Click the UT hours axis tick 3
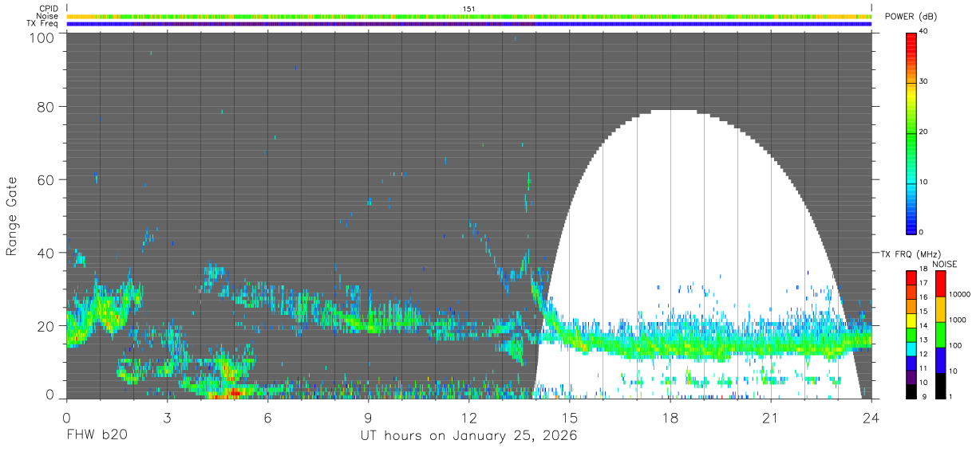 pos(167,417)
